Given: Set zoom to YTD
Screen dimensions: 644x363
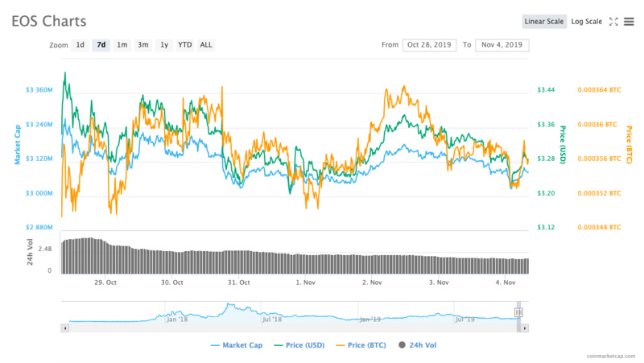Looking at the screenshot, I should click(x=185, y=45).
